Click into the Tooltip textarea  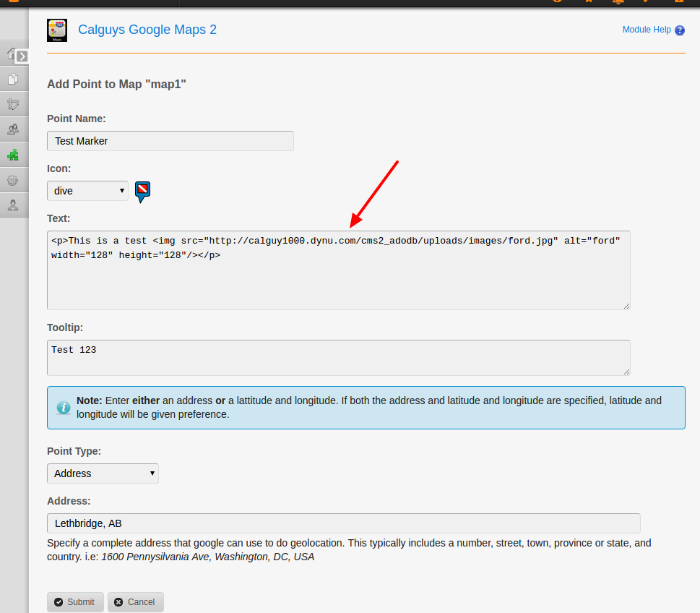pos(338,358)
